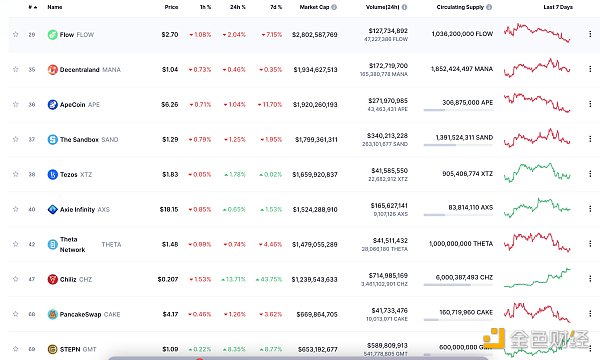Sort table by rank number column
This screenshot has width=600, height=360.
(x=33, y=7)
